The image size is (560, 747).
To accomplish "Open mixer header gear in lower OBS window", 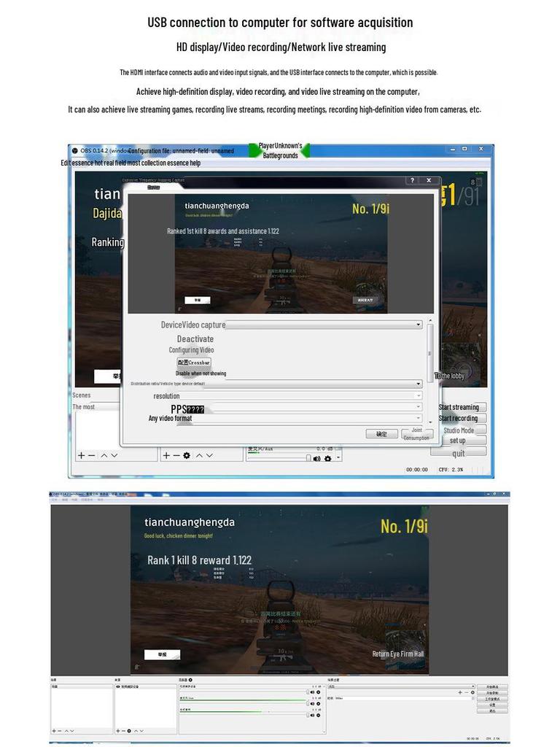I will (x=190, y=680).
